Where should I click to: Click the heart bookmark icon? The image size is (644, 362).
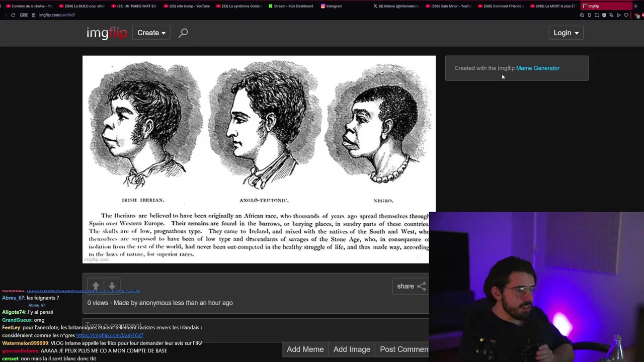(626, 15)
